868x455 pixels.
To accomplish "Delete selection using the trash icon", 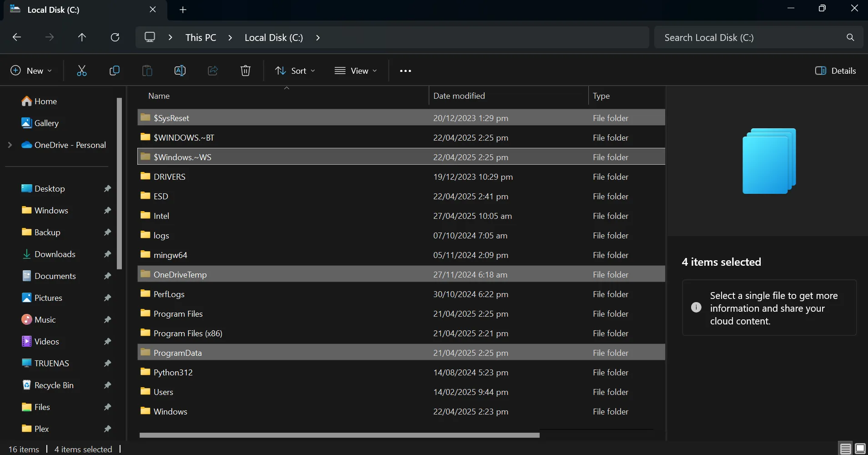I will [245, 71].
